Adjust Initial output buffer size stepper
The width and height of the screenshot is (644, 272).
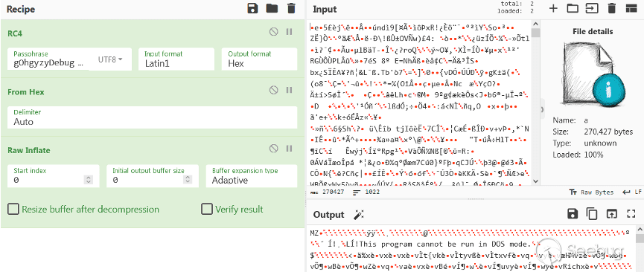188,180
